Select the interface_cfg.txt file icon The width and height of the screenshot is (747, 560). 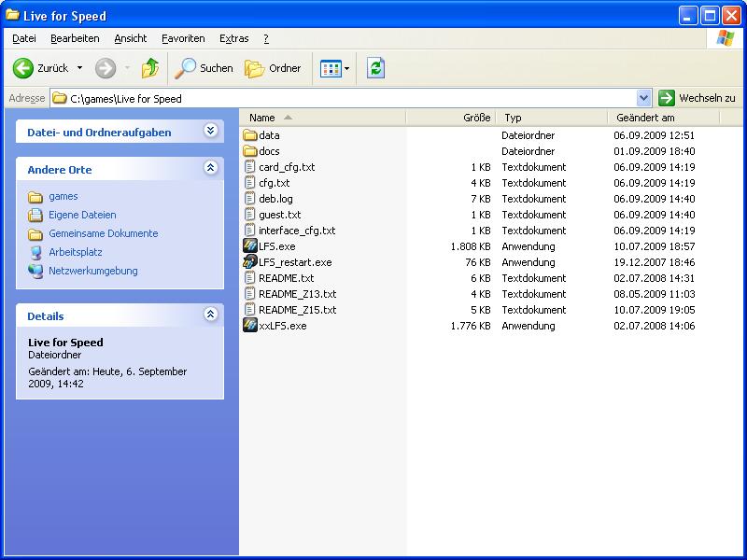point(250,231)
